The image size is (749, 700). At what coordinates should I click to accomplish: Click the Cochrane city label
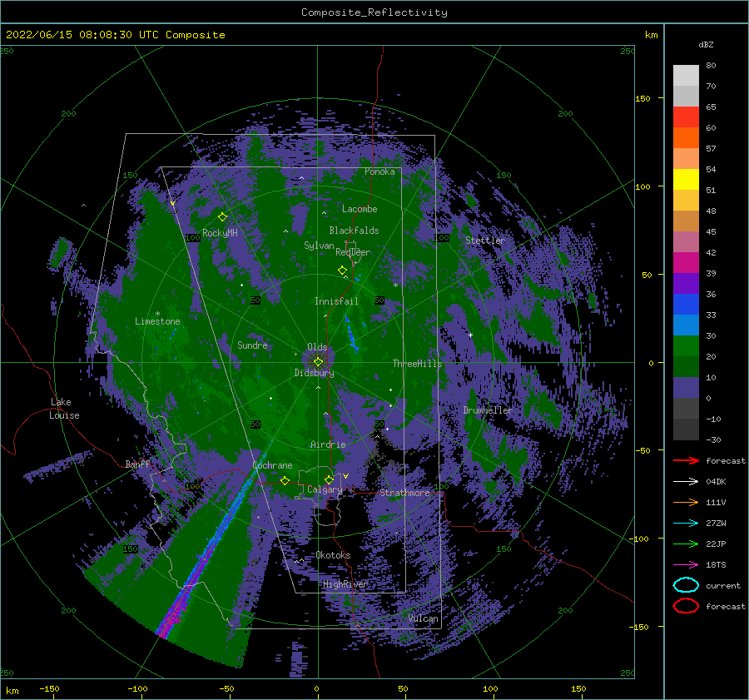point(272,465)
